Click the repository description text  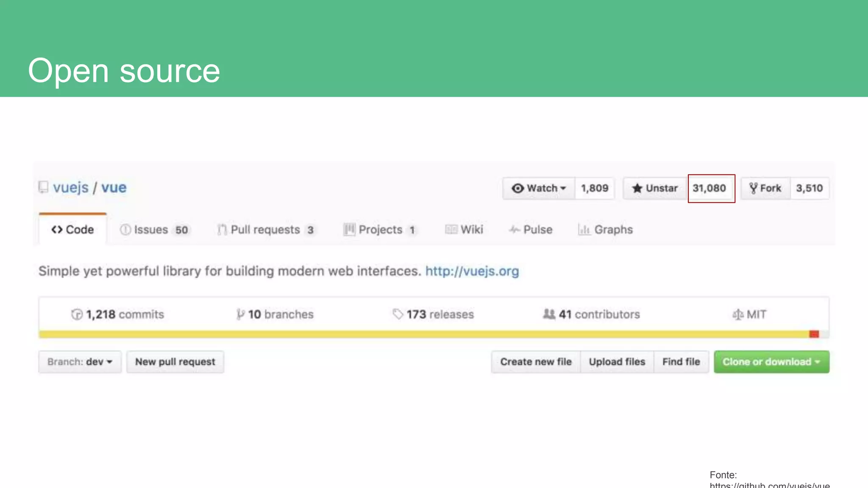[230, 271]
